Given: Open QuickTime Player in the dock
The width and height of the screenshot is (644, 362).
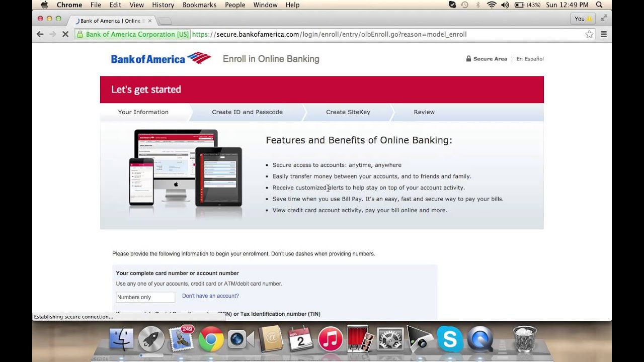Looking at the screenshot, I should 480,339.
